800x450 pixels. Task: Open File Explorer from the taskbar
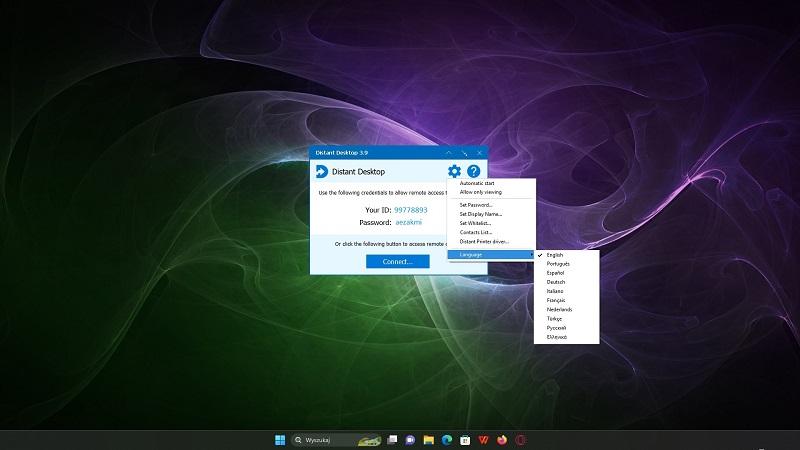pyautogui.click(x=429, y=440)
